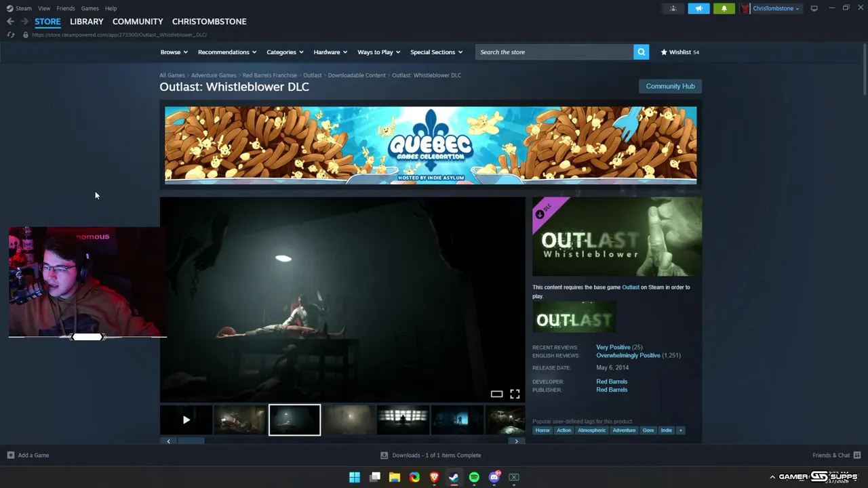Show hidden system tray icons
Viewport: 868px width, 488px height.
(772, 477)
